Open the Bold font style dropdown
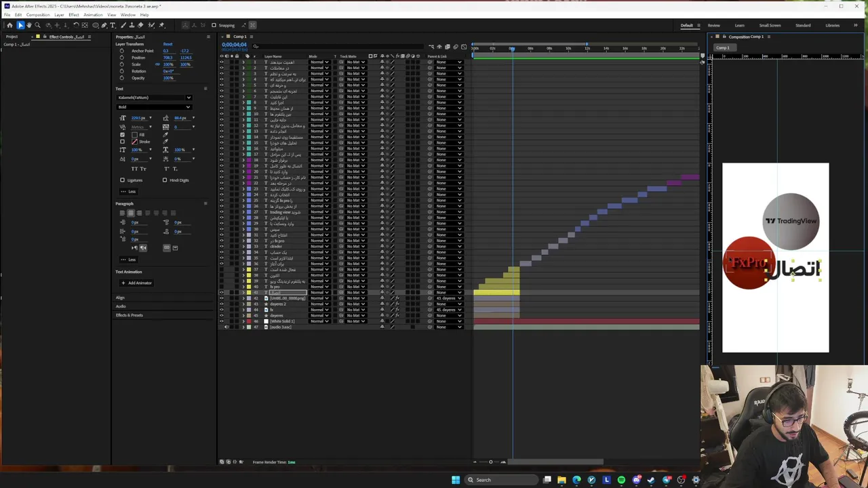This screenshot has height=488, width=868. (155, 107)
